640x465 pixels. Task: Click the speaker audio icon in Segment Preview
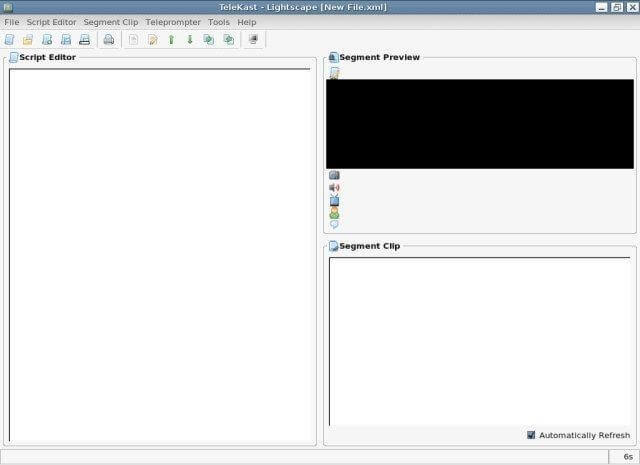[x=334, y=187]
